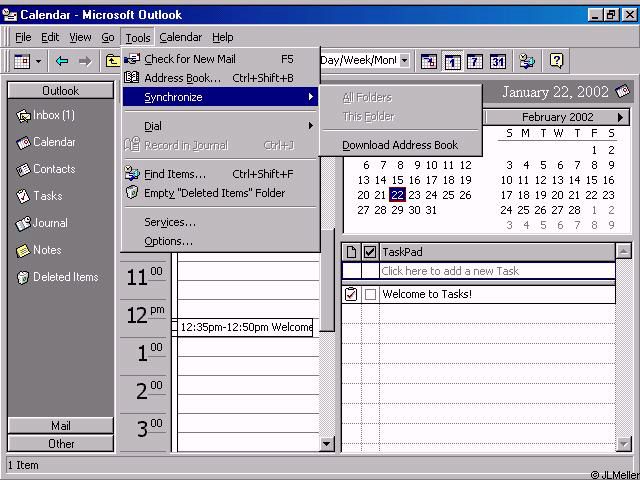Screen dimensions: 640x480
Task: Click the Outlook group button
Action: pyautogui.click(x=60, y=91)
